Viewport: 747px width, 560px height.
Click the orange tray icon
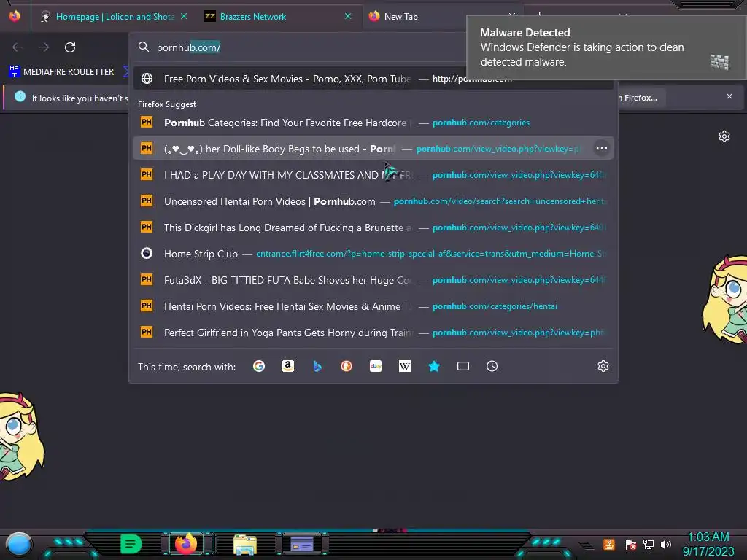coord(609,544)
